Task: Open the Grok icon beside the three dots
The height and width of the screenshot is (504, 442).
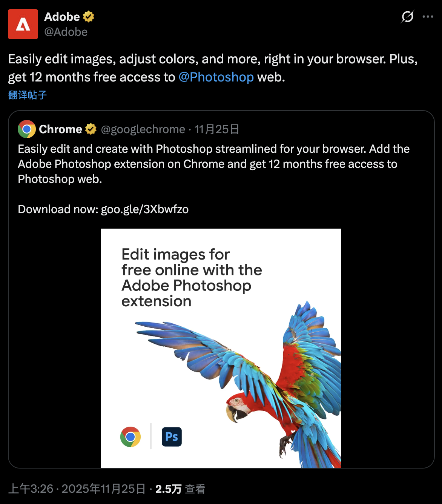Action: 407,17
